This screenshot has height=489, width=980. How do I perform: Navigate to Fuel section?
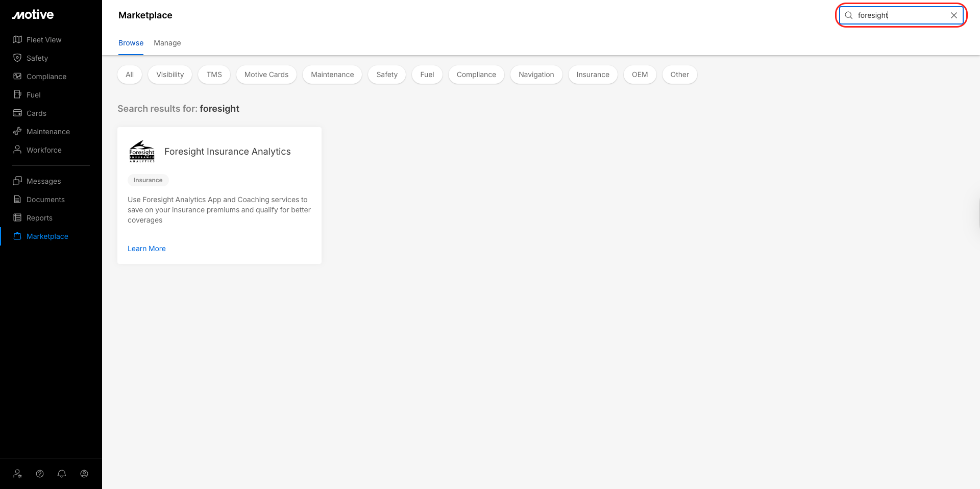pos(34,95)
